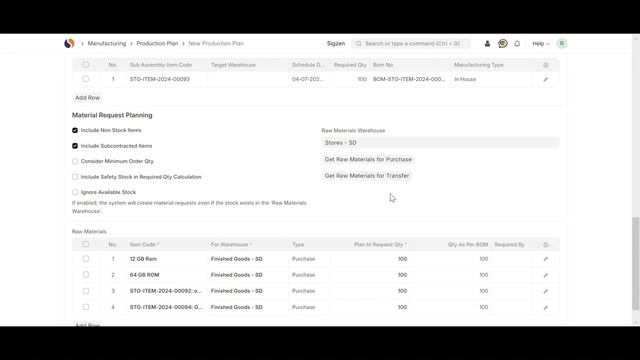
Task: Go to Production Plan breadcrumb
Action: click(157, 43)
